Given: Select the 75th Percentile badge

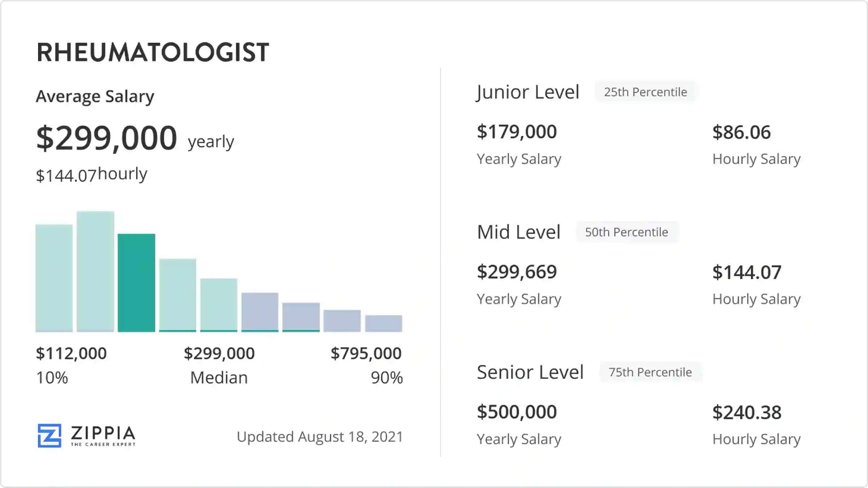Looking at the screenshot, I should 650,372.
